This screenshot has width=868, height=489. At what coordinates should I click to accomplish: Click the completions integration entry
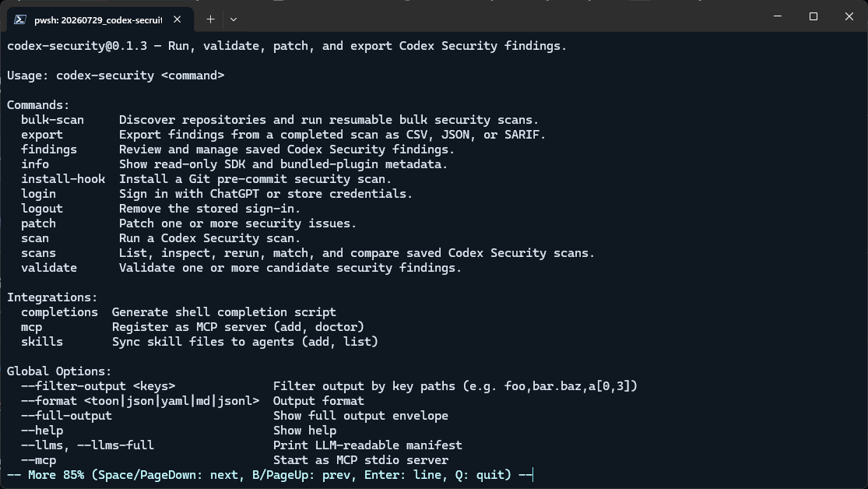pos(59,311)
